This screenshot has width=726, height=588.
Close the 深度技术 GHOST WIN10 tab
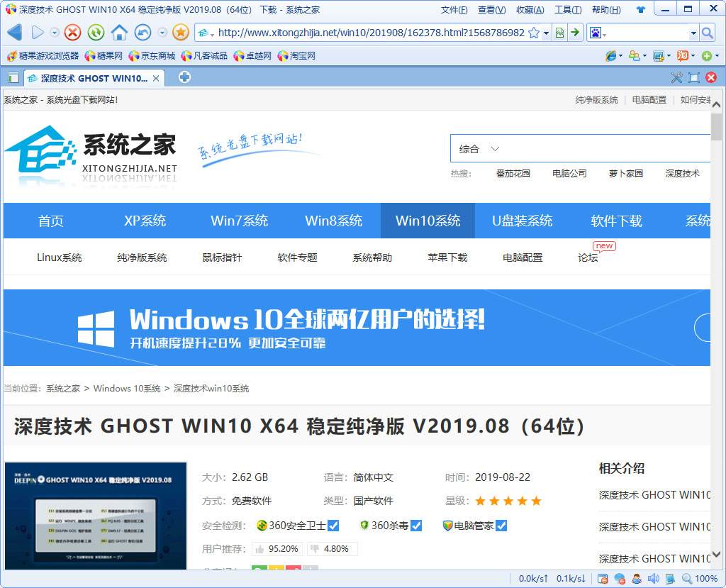click(x=156, y=78)
